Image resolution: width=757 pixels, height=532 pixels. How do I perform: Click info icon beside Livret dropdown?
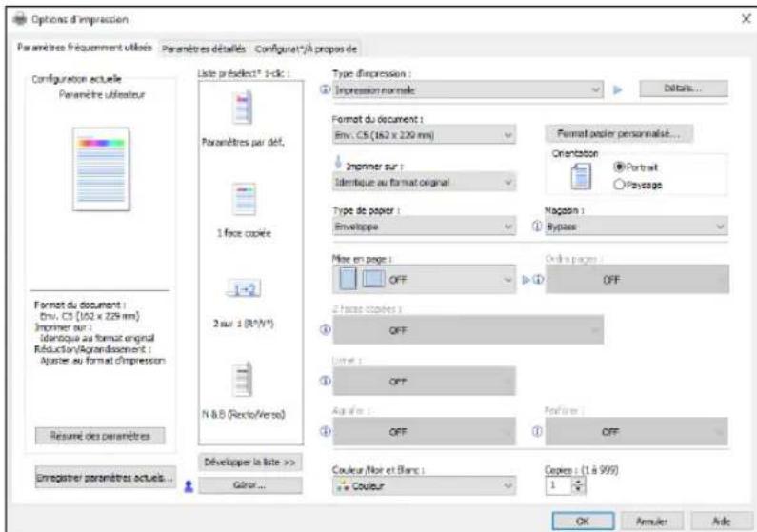[326, 381]
